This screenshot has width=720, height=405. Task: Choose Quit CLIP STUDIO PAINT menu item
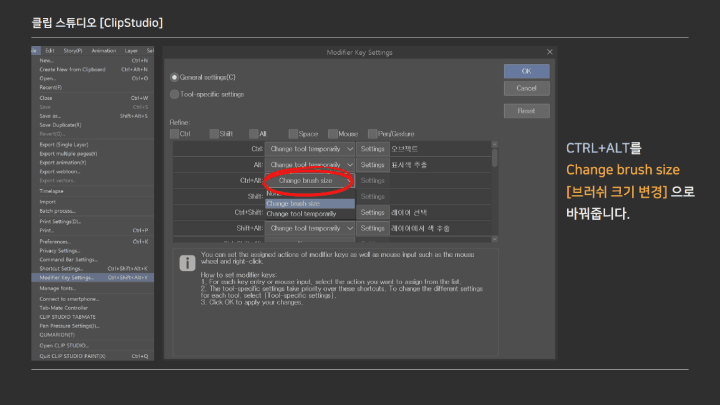[x=93, y=356]
